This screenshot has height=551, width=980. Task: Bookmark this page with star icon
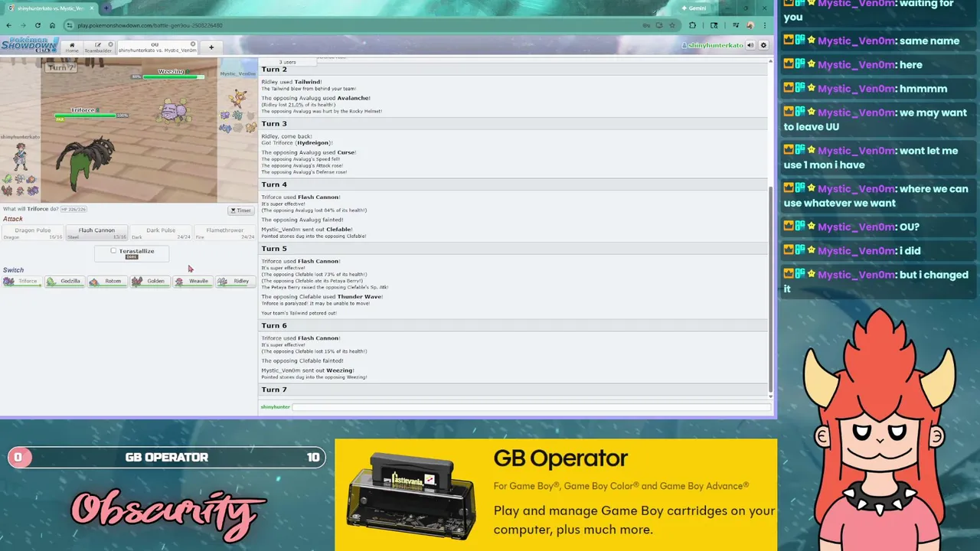coord(672,25)
